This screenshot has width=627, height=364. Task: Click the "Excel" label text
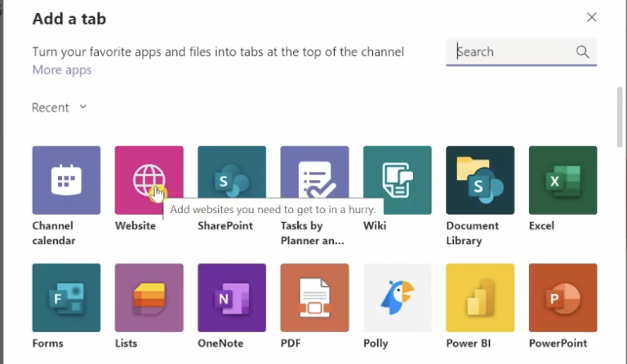[542, 226]
